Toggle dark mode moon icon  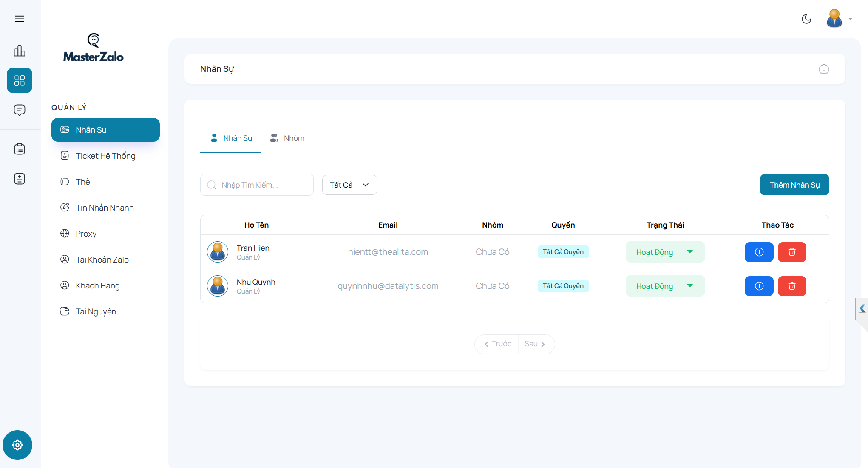[x=806, y=19]
